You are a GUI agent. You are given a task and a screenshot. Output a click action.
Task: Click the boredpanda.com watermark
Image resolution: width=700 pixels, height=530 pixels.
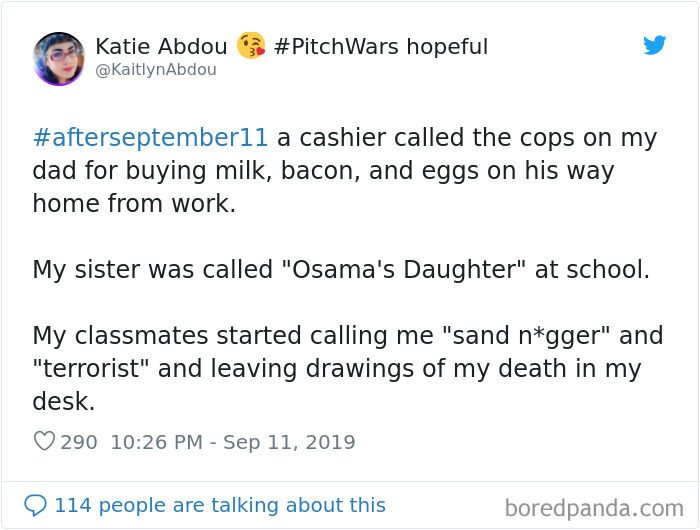[594, 508]
